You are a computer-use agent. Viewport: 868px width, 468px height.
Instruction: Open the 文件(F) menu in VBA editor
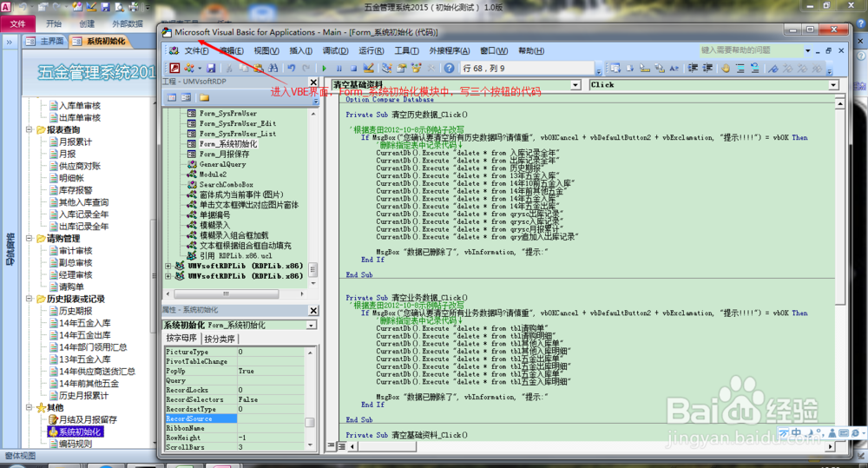pyautogui.click(x=196, y=51)
